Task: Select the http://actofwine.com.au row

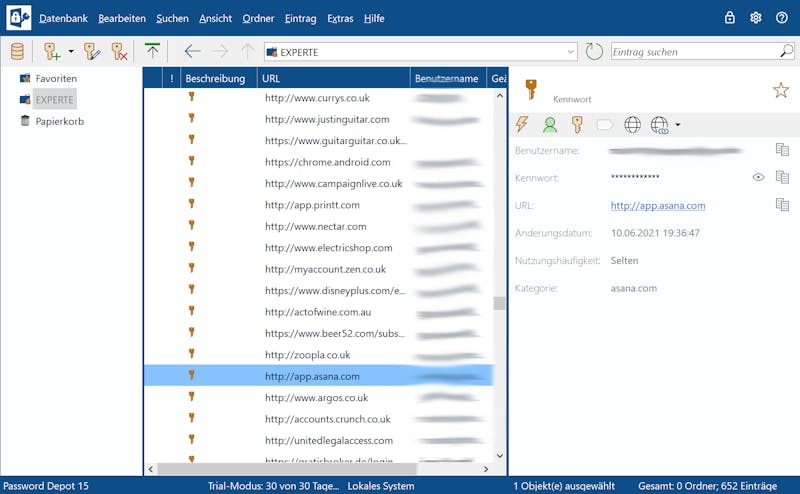Action: (318, 312)
